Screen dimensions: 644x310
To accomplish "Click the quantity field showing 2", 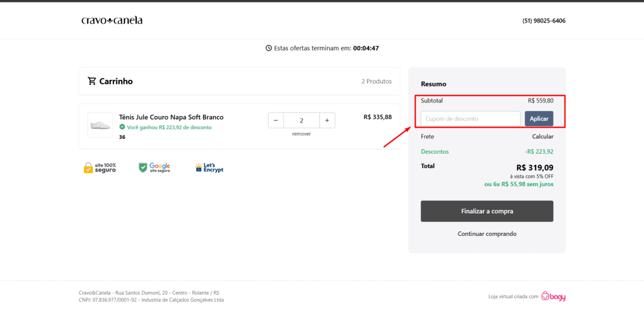I will coord(301,120).
